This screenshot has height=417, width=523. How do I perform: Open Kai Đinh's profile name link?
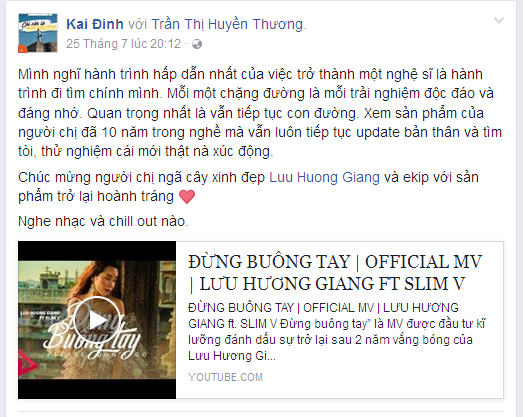[x=95, y=24]
